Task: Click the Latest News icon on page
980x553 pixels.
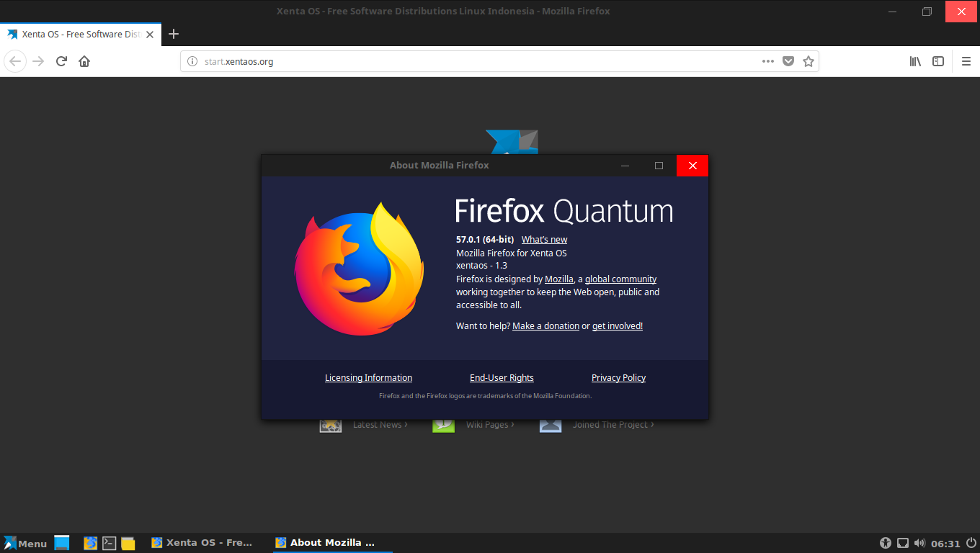Action: point(331,425)
